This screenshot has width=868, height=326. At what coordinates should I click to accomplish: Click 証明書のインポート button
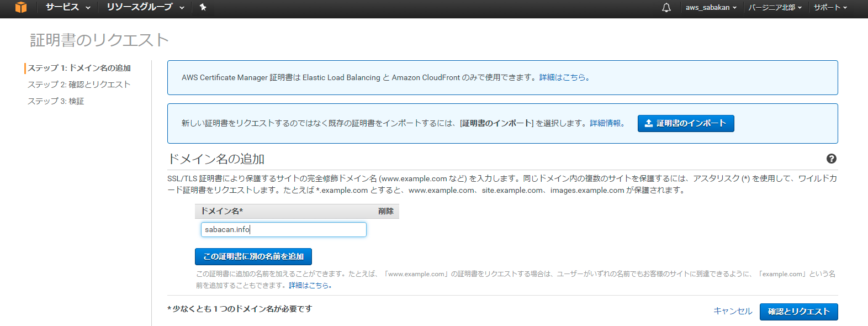pyautogui.click(x=686, y=123)
